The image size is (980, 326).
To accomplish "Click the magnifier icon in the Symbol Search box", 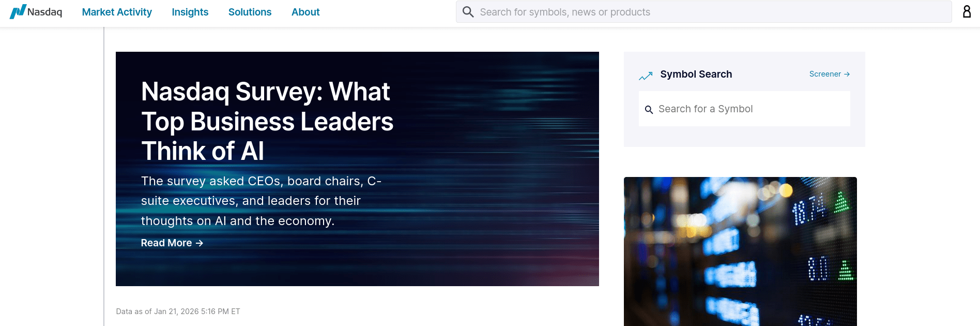I will 649,110.
